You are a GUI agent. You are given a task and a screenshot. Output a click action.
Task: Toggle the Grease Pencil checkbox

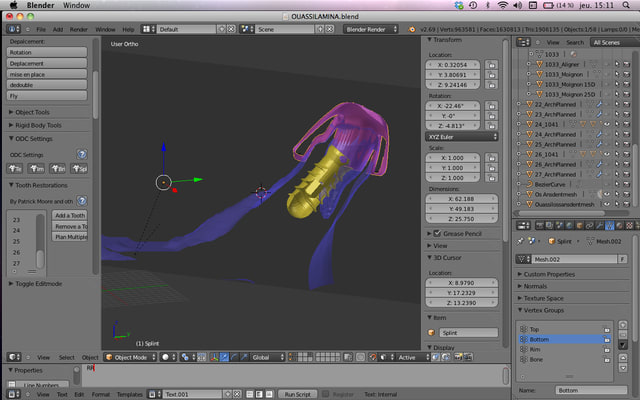[435, 233]
